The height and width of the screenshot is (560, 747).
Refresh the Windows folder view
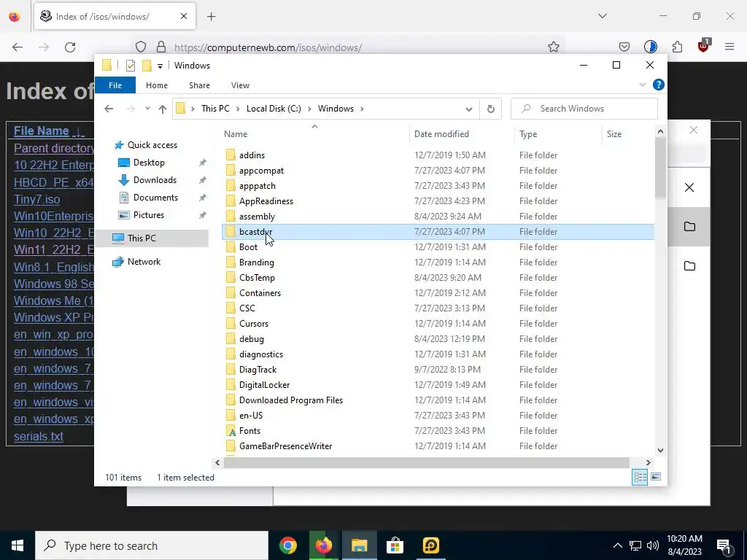pyautogui.click(x=491, y=109)
